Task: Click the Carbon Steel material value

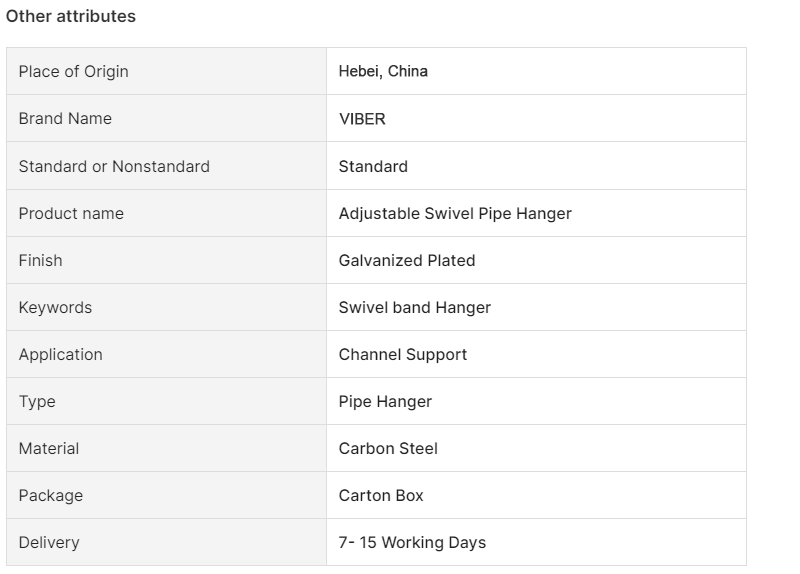Action: (388, 448)
